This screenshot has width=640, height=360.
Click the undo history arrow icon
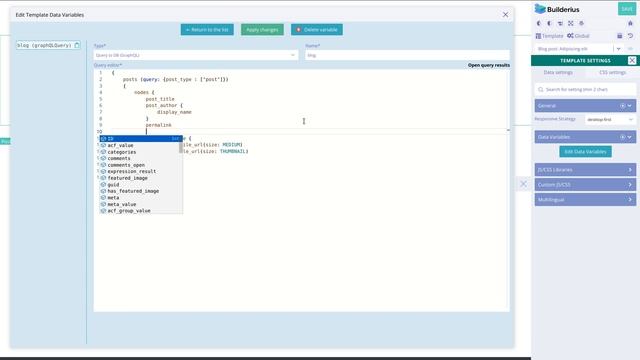click(x=630, y=36)
